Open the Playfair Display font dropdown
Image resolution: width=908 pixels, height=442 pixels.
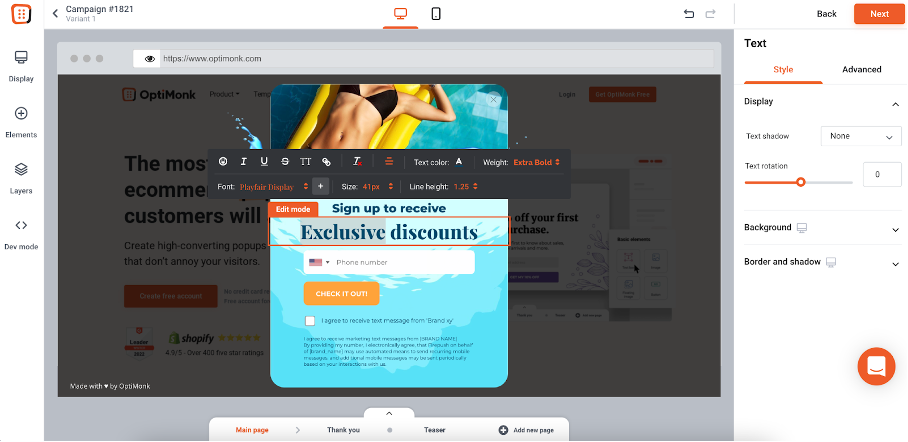[x=274, y=187]
